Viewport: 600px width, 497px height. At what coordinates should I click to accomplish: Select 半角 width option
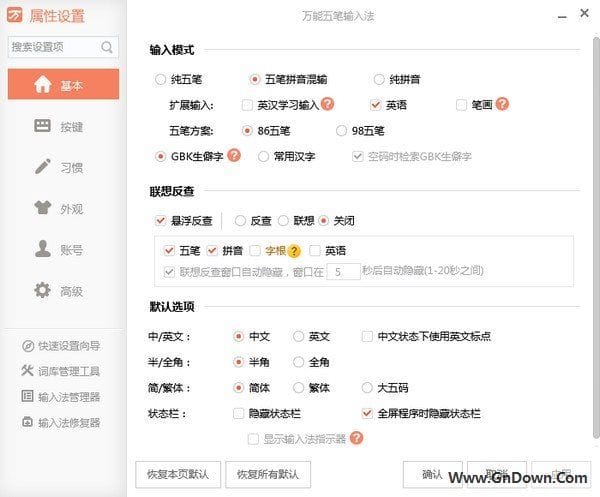point(238,362)
